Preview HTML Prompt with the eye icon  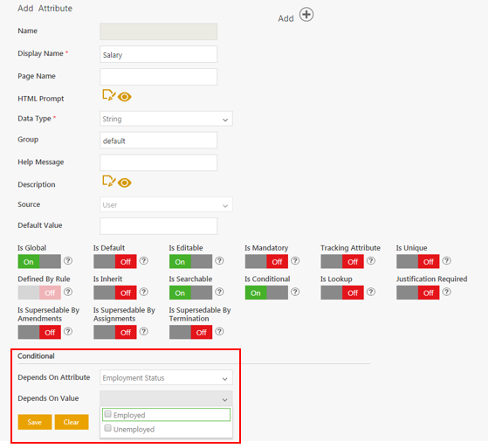coord(124,97)
